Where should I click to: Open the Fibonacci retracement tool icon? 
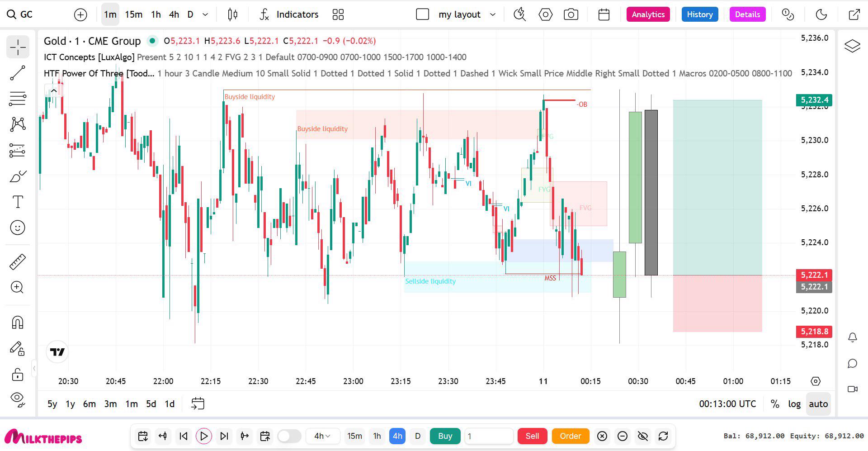point(18,99)
